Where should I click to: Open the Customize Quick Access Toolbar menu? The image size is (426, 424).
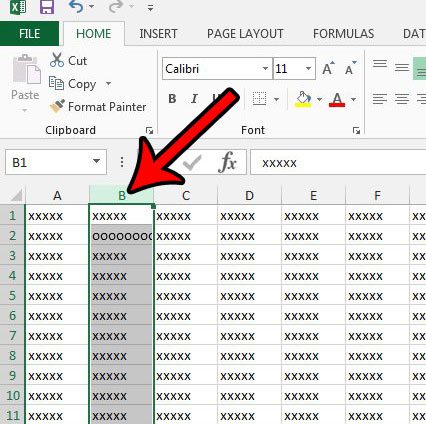151,8
